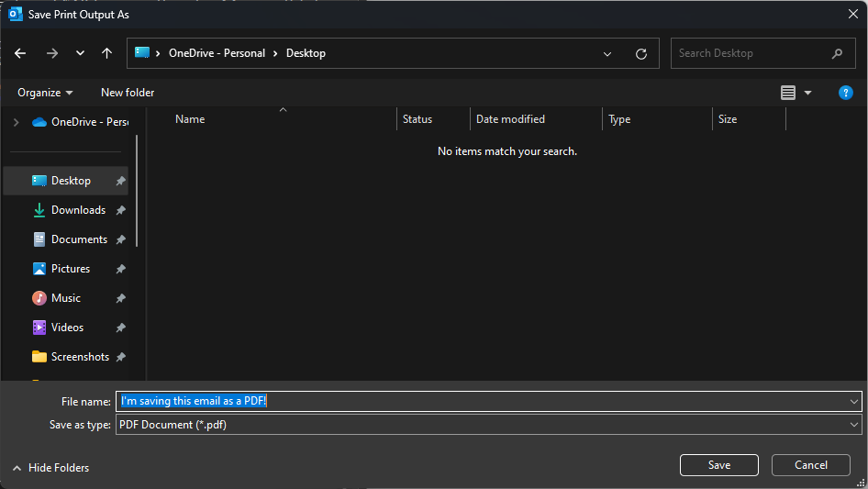Select the Downloads folder in sidebar
Viewport: 868px width, 489px height.
point(78,210)
